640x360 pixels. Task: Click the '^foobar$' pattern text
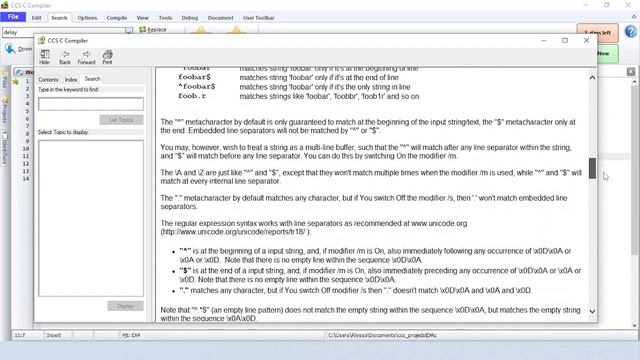click(197, 87)
